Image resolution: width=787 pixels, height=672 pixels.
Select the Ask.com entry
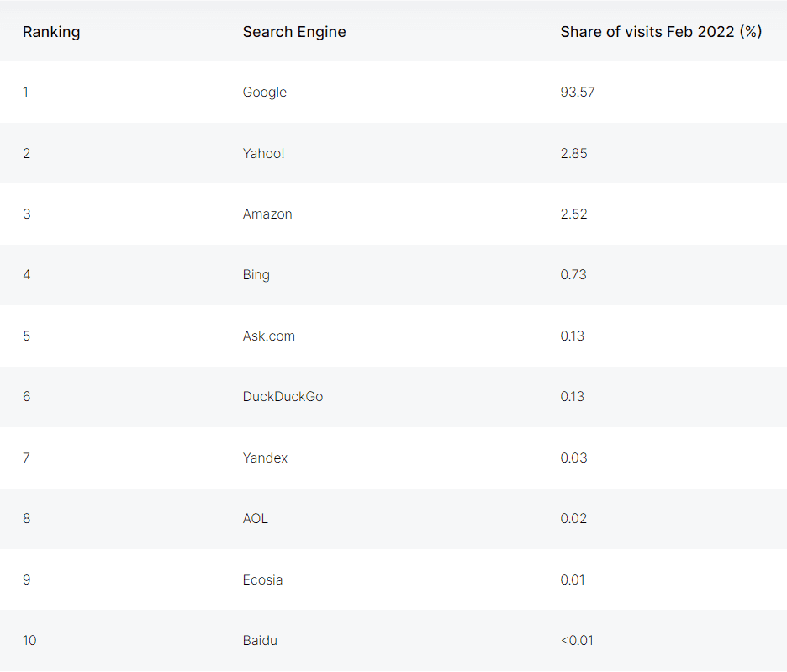(x=269, y=336)
